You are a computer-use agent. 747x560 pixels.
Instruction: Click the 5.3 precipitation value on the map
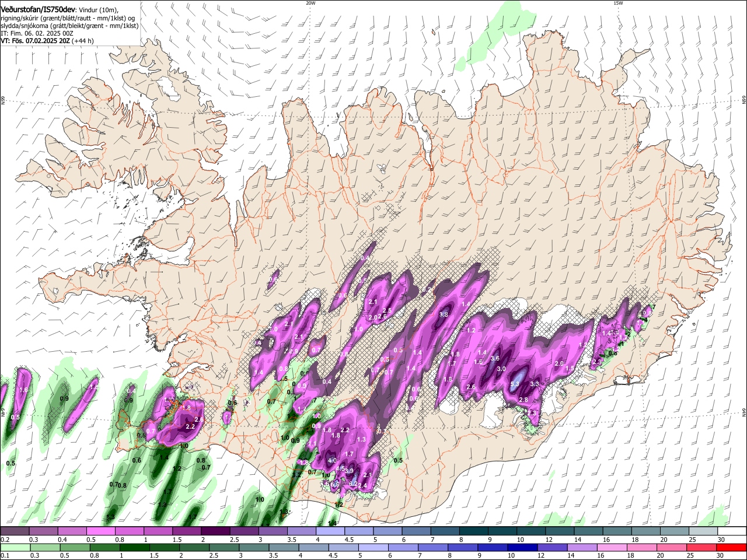click(x=515, y=384)
